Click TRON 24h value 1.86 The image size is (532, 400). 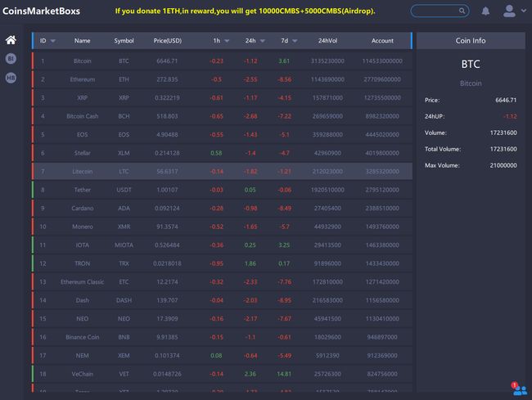pos(250,263)
